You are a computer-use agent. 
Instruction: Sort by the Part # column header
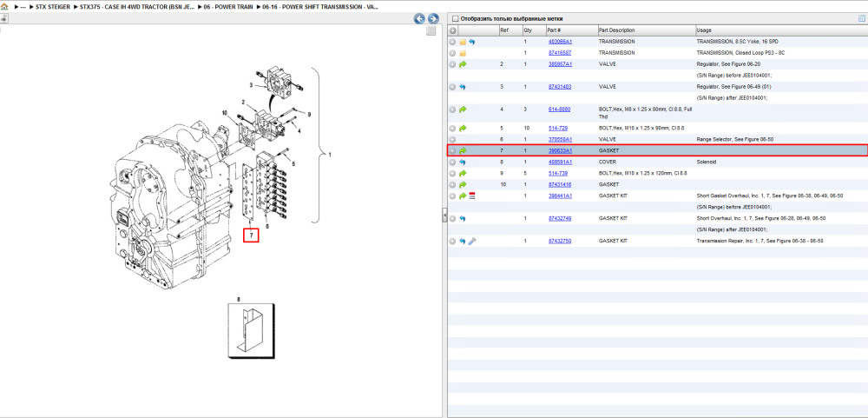554,30
